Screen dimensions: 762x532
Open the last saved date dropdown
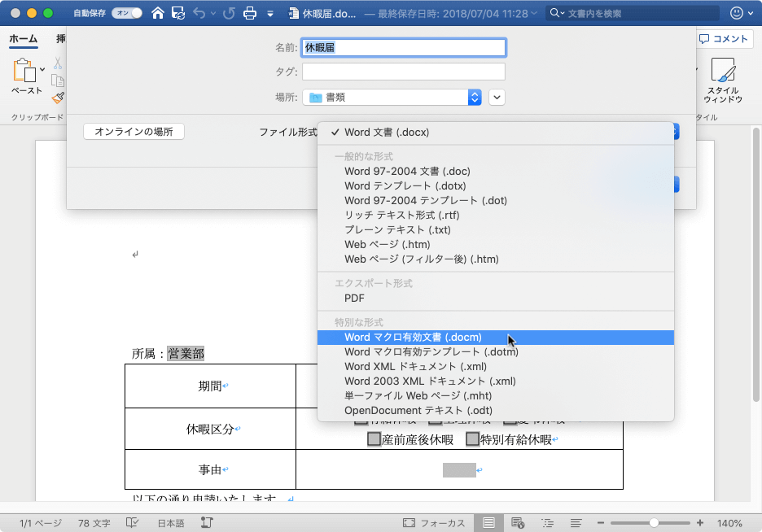[x=535, y=13]
